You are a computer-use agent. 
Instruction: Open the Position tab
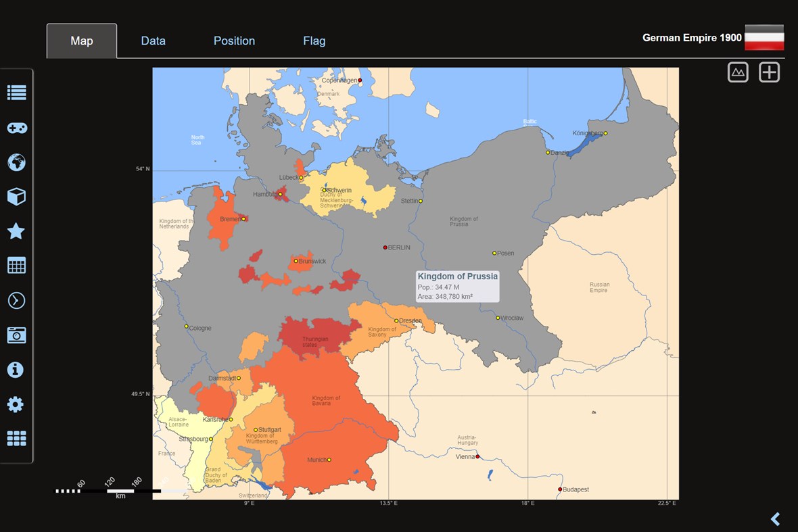(x=234, y=41)
